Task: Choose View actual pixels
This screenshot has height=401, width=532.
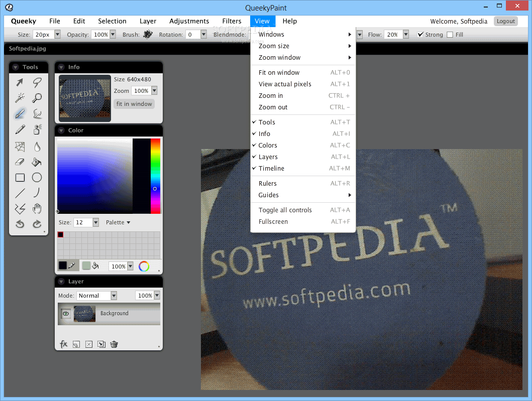Action: [302, 84]
